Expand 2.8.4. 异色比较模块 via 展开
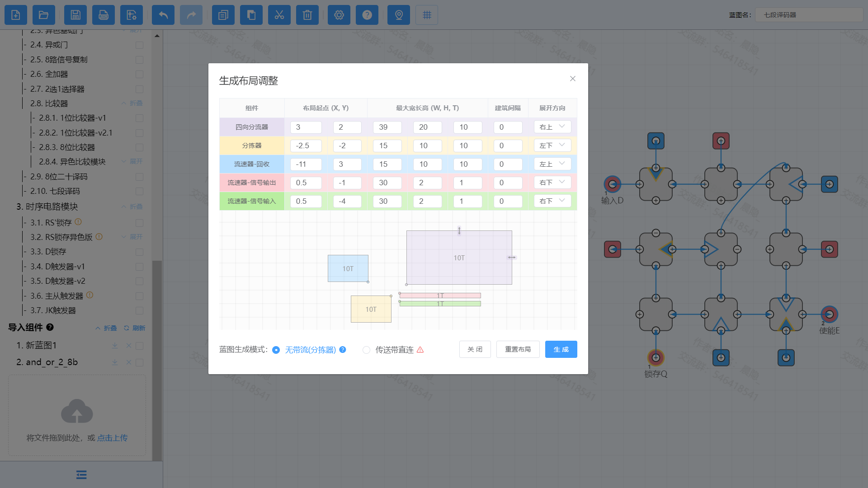This screenshot has width=868, height=488. pos(132,161)
